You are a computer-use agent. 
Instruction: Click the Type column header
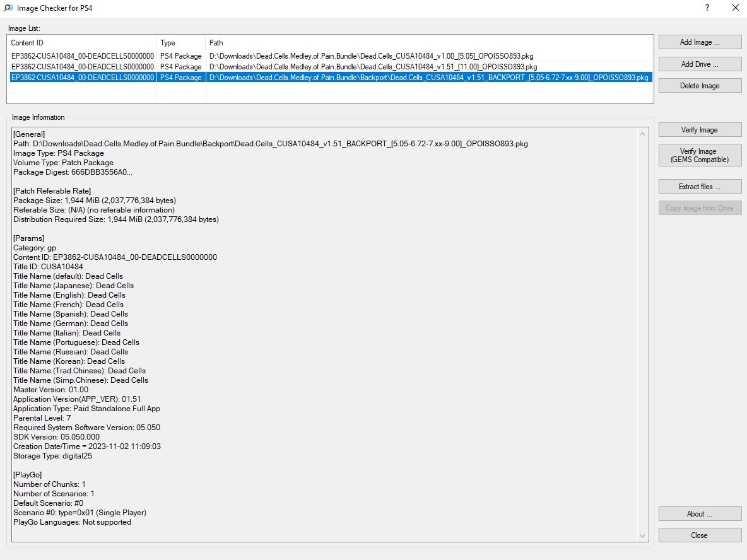(x=181, y=42)
